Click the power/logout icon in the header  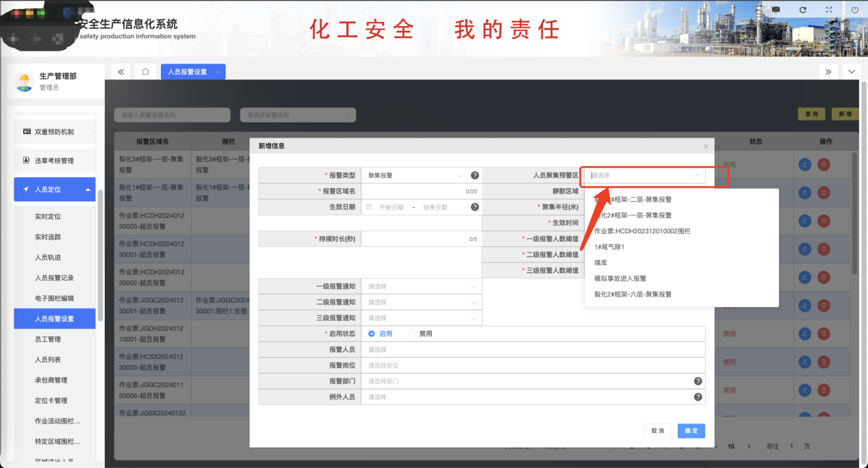point(855,10)
